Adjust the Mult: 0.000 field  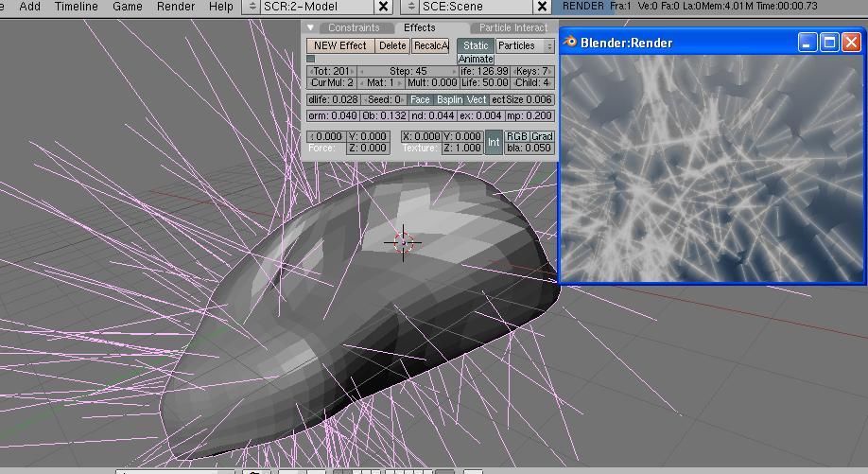[431, 83]
